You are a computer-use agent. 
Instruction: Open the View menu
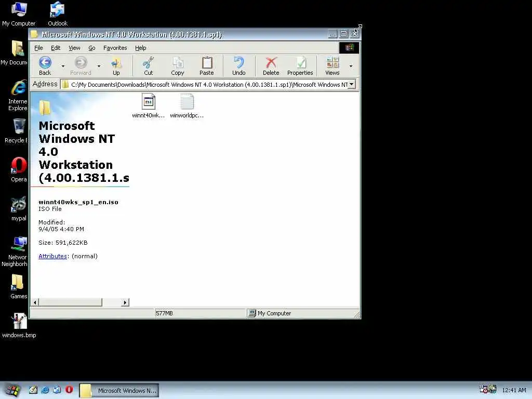point(74,48)
